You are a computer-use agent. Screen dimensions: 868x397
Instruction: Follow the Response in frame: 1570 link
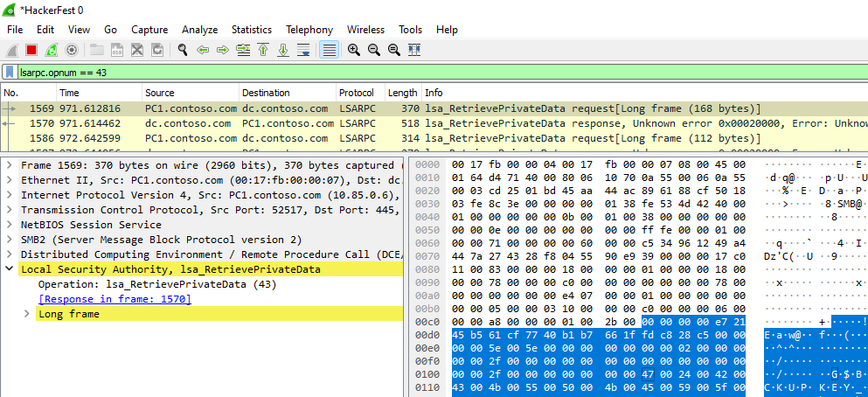click(115, 299)
